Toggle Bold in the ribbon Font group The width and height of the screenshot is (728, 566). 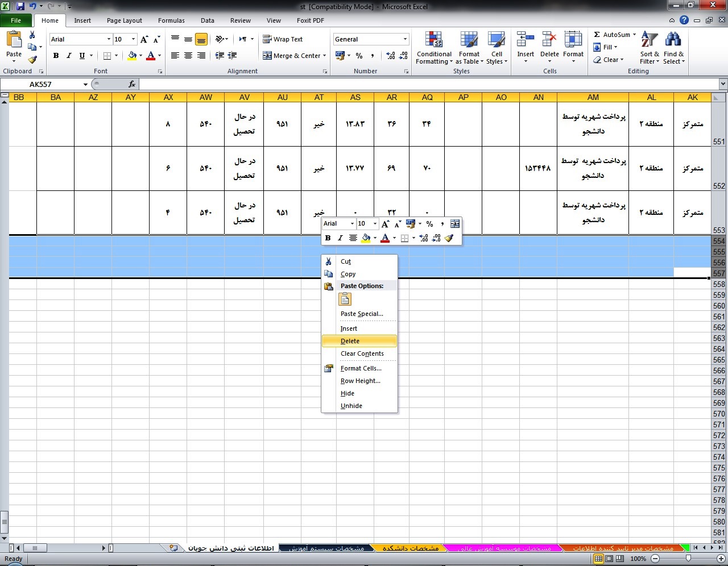point(56,56)
